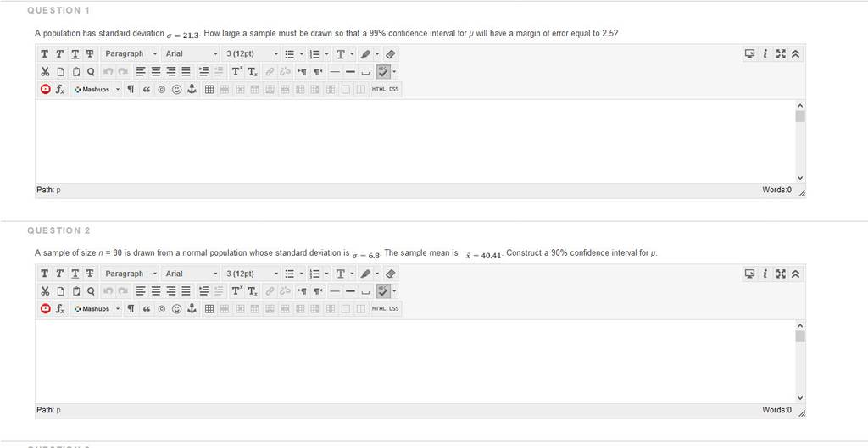The width and height of the screenshot is (868, 448).
Task: Click Bold icon in Question 1 toolbar
Action: [x=45, y=54]
